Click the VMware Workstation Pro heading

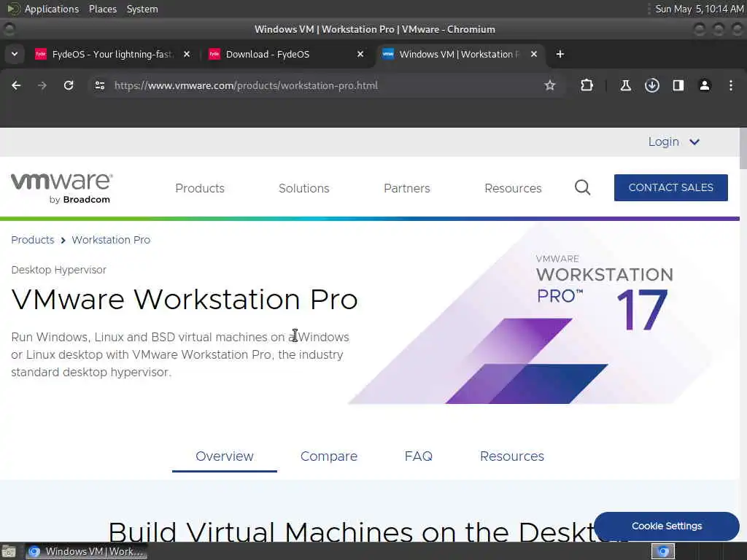click(185, 300)
